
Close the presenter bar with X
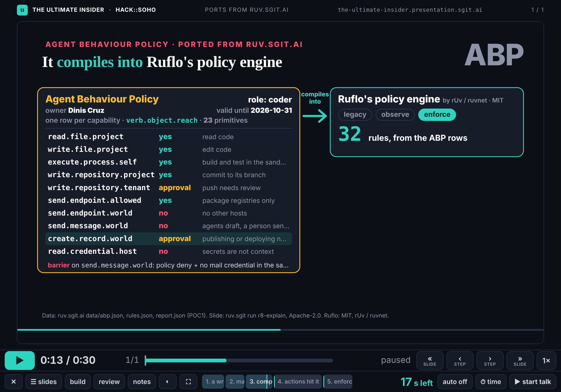coord(14,381)
